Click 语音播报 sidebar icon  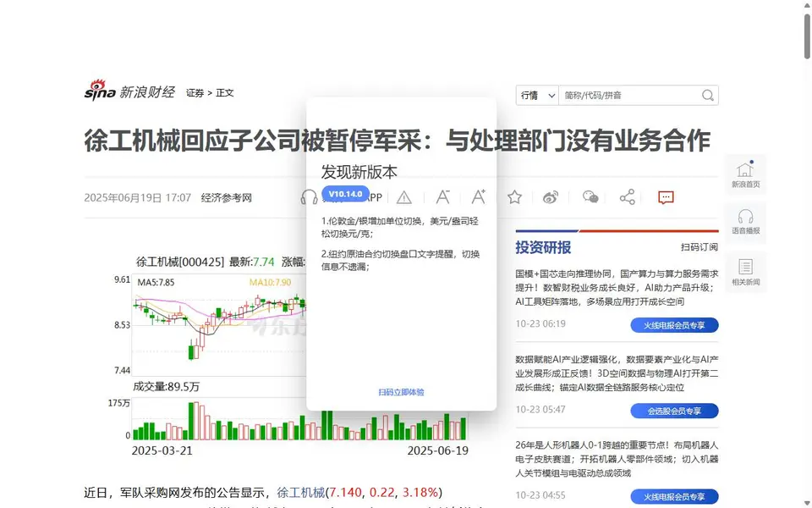click(x=746, y=221)
